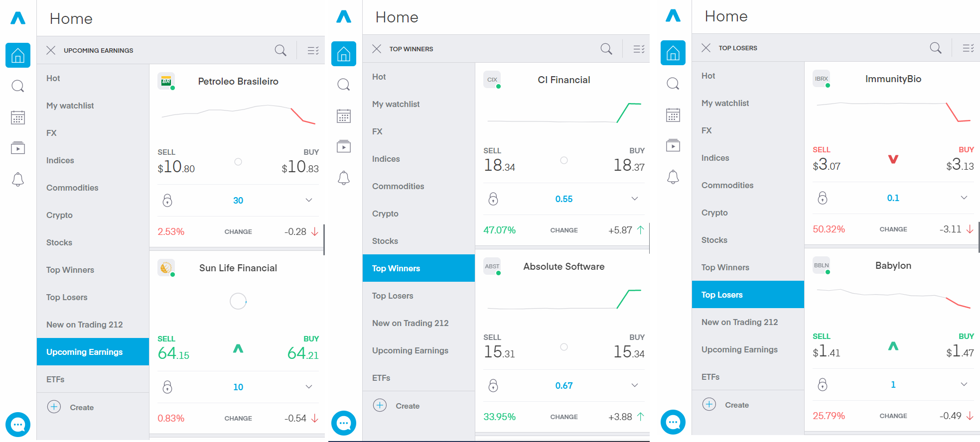Open calendar icon in left panel sidebar
The image size is (980, 442).
point(18,117)
